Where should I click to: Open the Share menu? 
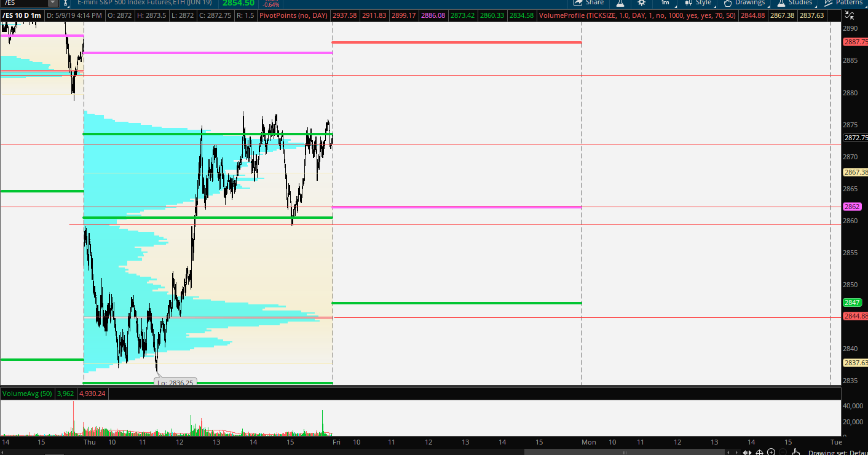tap(588, 2)
